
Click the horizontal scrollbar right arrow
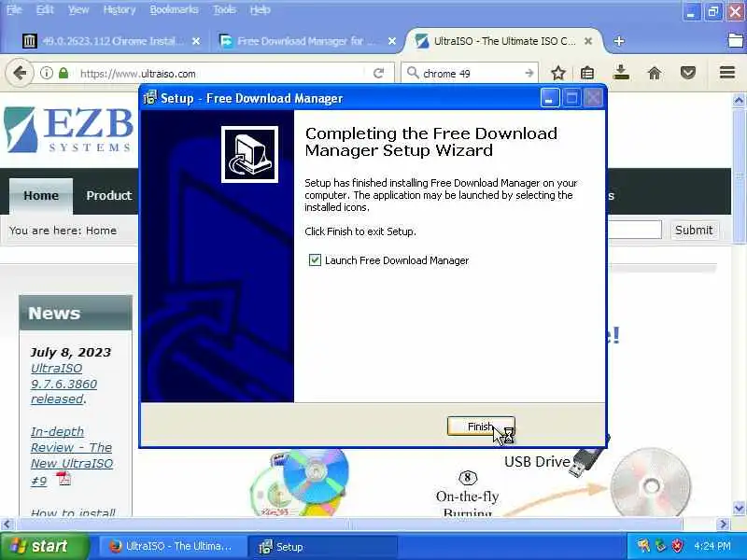click(724, 525)
